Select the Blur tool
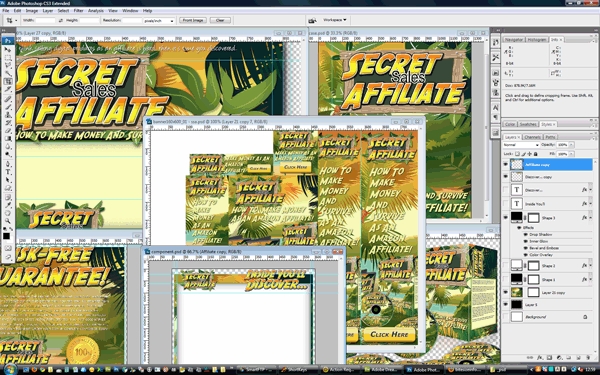 8,147
